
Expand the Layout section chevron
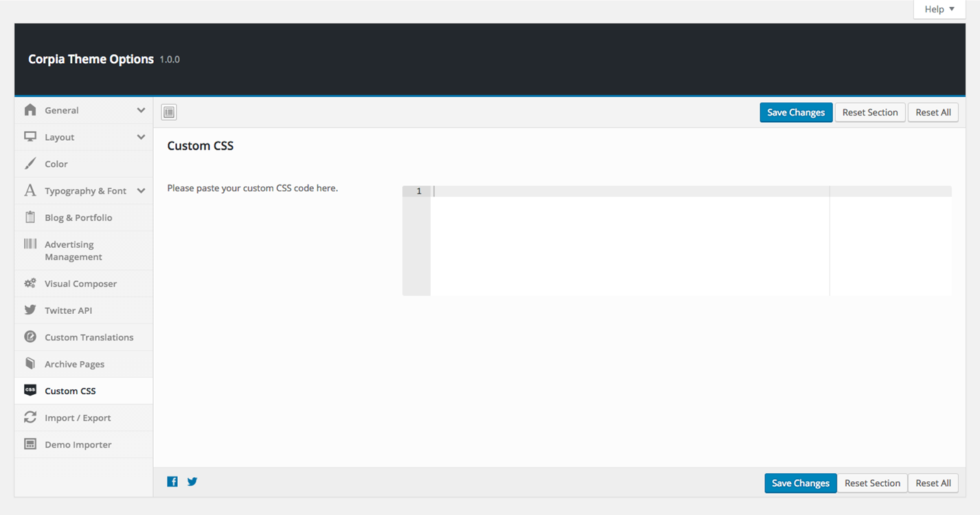tap(141, 137)
